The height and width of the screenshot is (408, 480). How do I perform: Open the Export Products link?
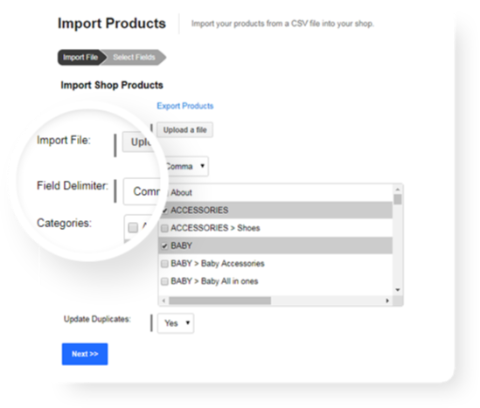pos(185,106)
